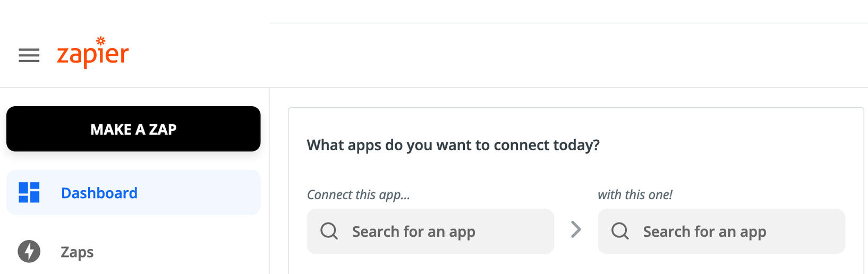The height and width of the screenshot is (274, 868).
Task: Click the chevron arrow between the two search fields
Action: coord(576,229)
